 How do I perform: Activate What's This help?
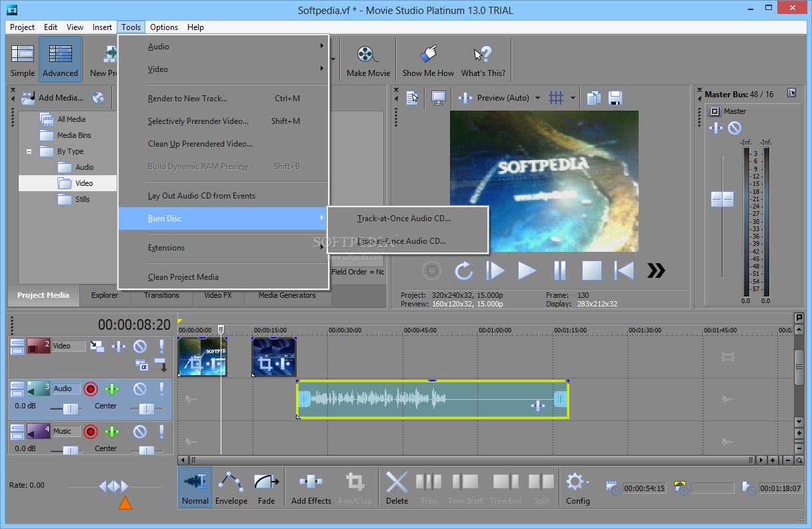point(483,60)
